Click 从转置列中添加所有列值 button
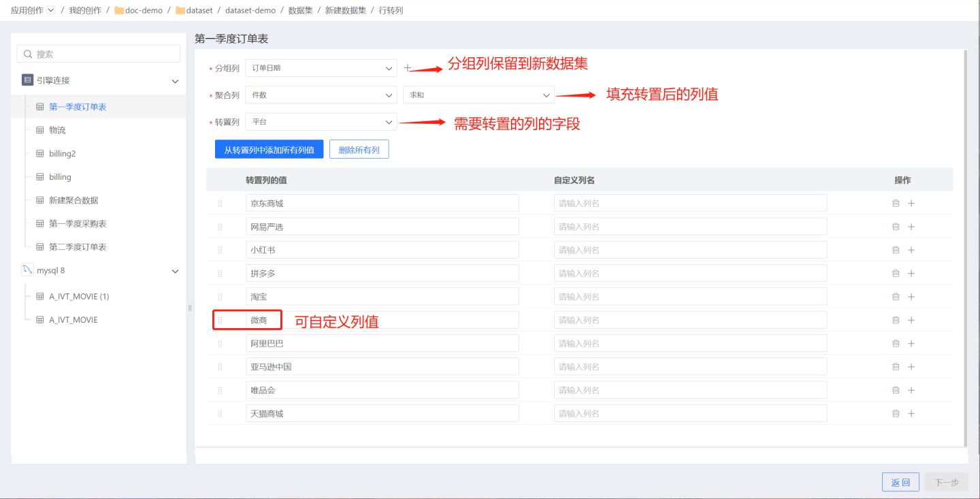 click(x=269, y=150)
